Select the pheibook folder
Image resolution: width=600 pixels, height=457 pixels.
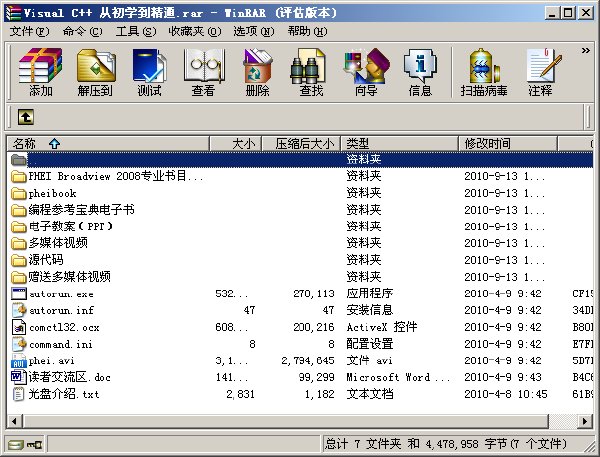(300, 193)
